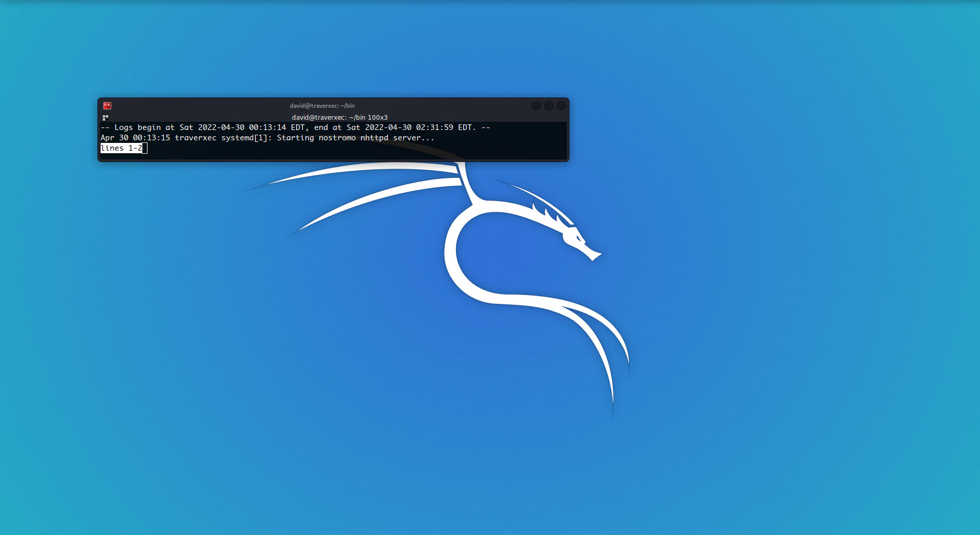Maximize the david@traverxec terminal window
Screen dimensions: 980x535
tap(549, 106)
